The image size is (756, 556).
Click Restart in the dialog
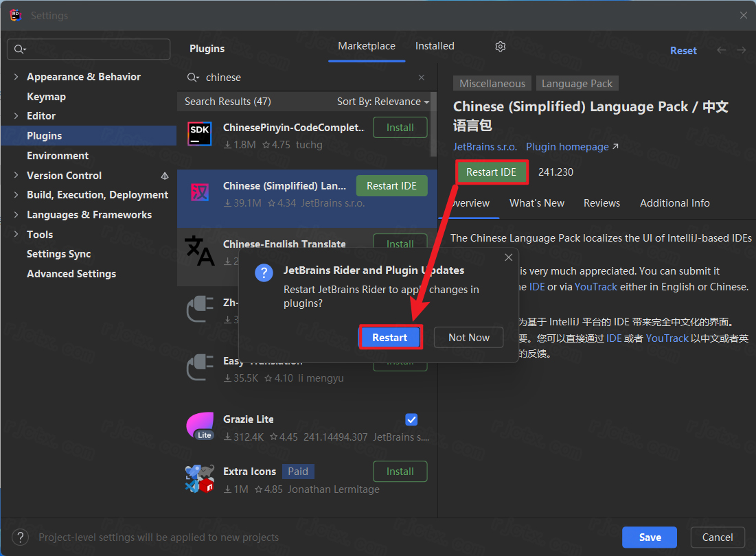[390, 337]
